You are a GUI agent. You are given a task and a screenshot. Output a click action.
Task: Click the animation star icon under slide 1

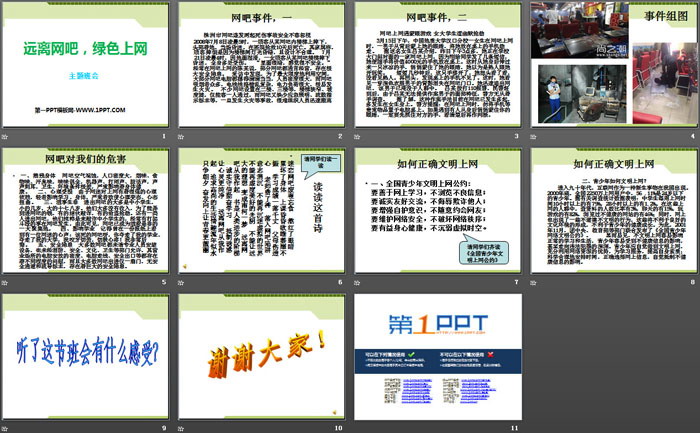(x=5, y=137)
